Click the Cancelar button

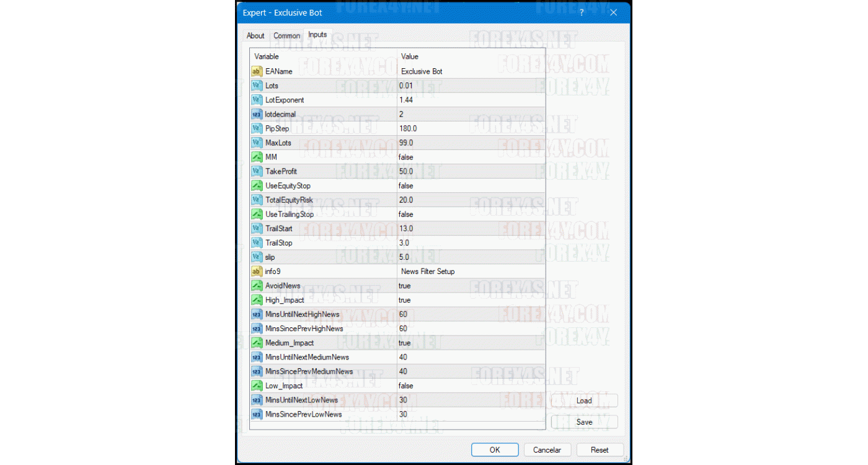coord(547,450)
